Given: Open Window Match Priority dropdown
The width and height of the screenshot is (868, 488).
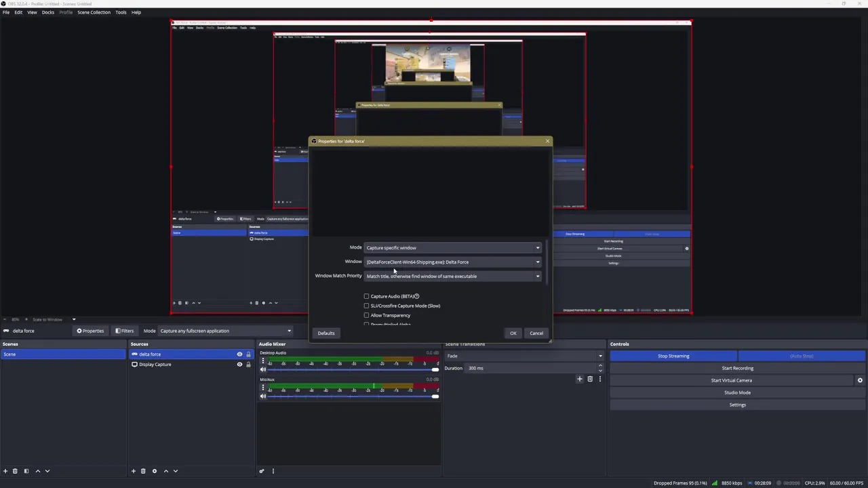Looking at the screenshot, I should tap(453, 277).
